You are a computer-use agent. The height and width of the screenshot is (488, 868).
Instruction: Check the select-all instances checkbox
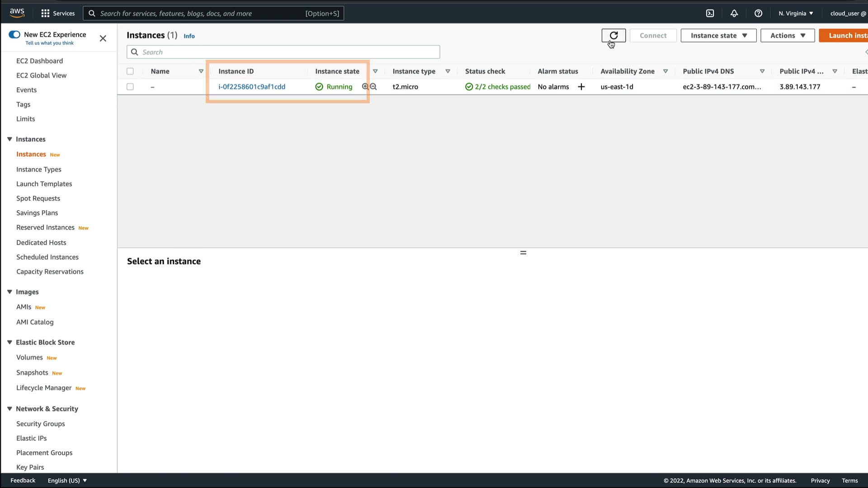[x=130, y=71]
